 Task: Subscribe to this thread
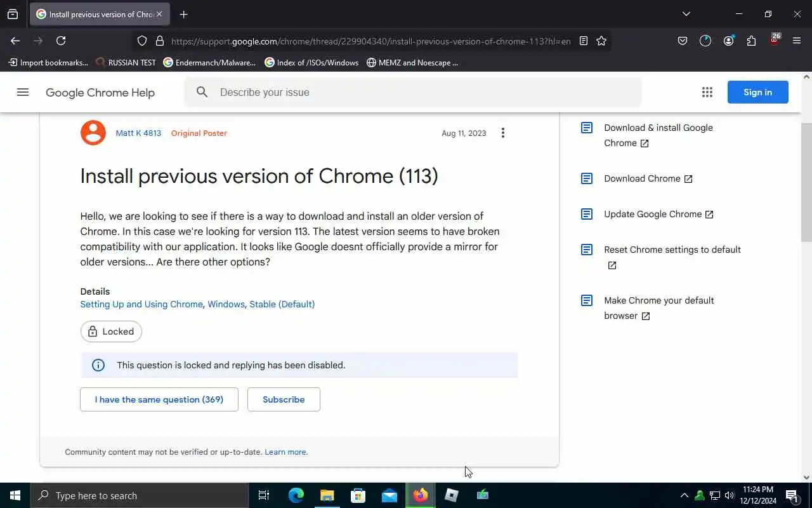[x=284, y=399]
